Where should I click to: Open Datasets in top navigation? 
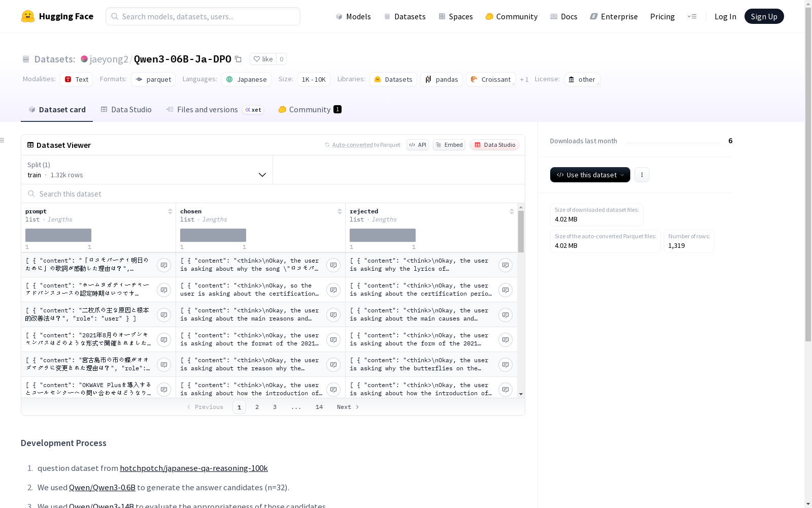(404, 16)
